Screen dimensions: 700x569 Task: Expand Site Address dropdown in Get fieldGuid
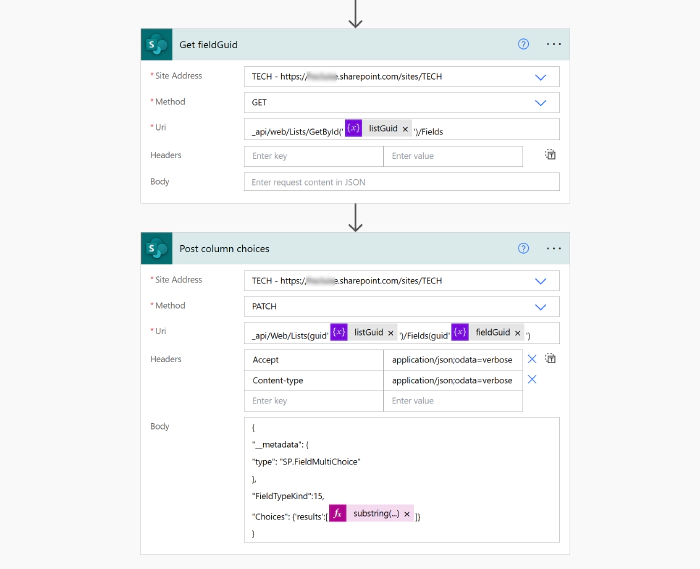(541, 77)
